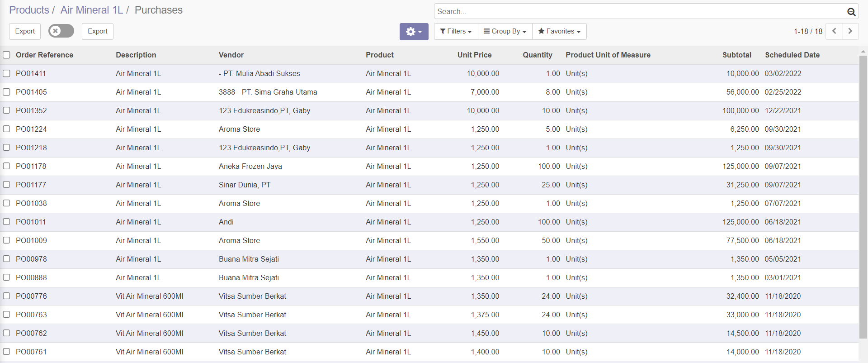The width and height of the screenshot is (868, 363).
Task: Select all rows with the header checkbox
Action: 6,55
